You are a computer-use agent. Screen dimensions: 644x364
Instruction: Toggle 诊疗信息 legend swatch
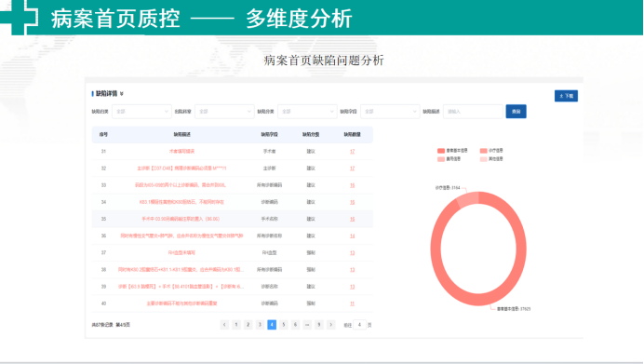483,151
